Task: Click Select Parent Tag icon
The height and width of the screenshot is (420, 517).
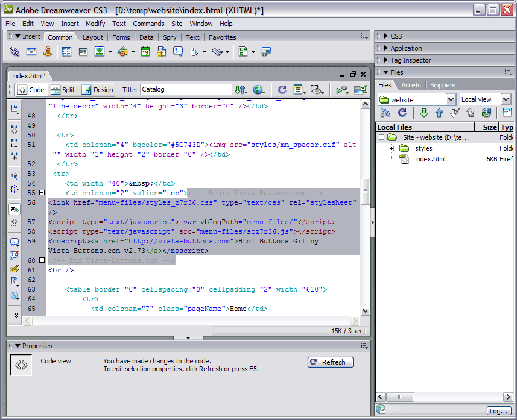Action: (14, 176)
